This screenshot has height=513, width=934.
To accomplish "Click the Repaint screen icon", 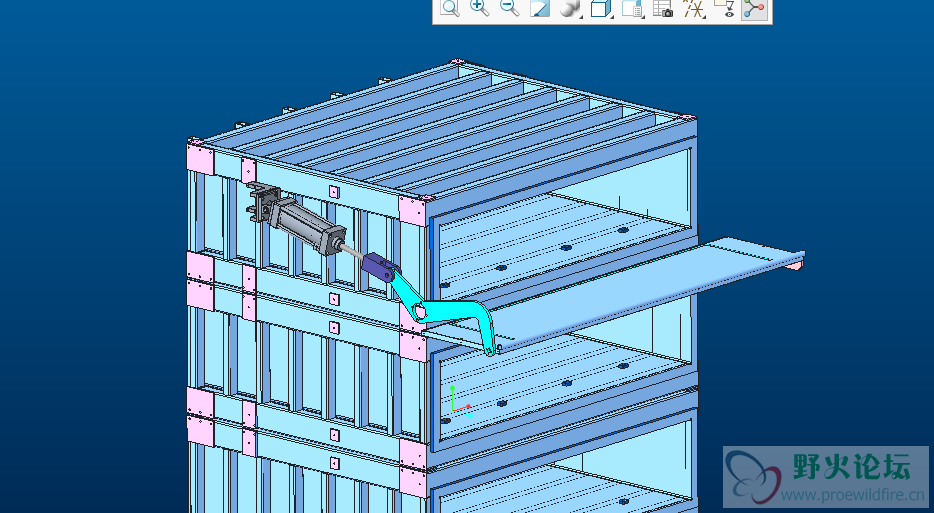I will pyautogui.click(x=540, y=8).
